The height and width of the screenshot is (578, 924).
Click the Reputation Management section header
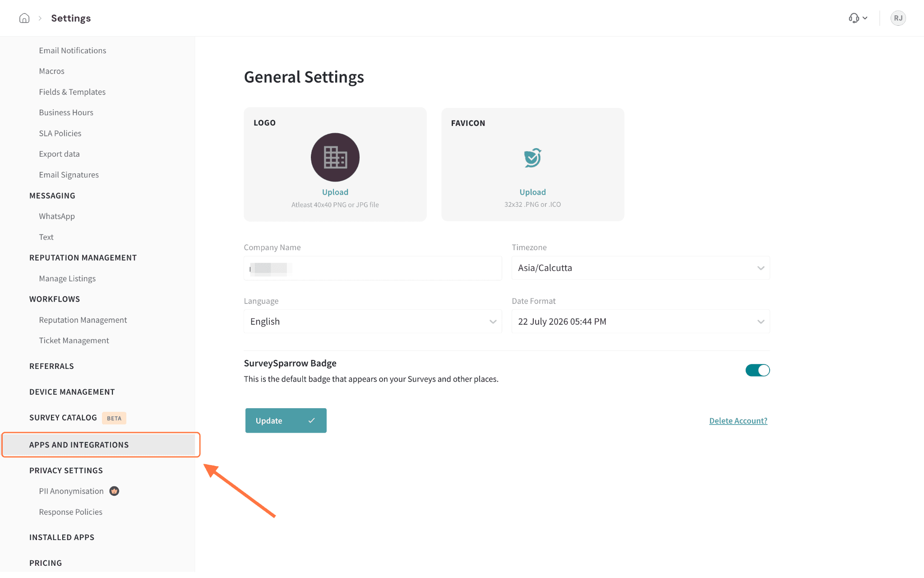(83, 258)
